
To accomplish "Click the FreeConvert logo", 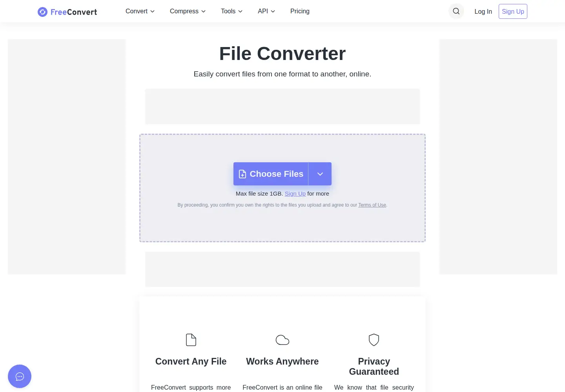I will tap(67, 12).
